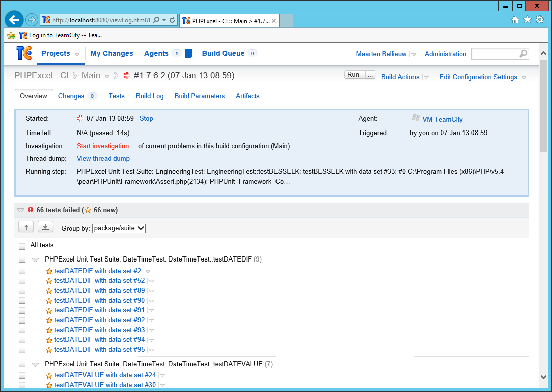552x392 pixels.
Task: Check the 'All tests' checkbox
Action: click(x=22, y=245)
